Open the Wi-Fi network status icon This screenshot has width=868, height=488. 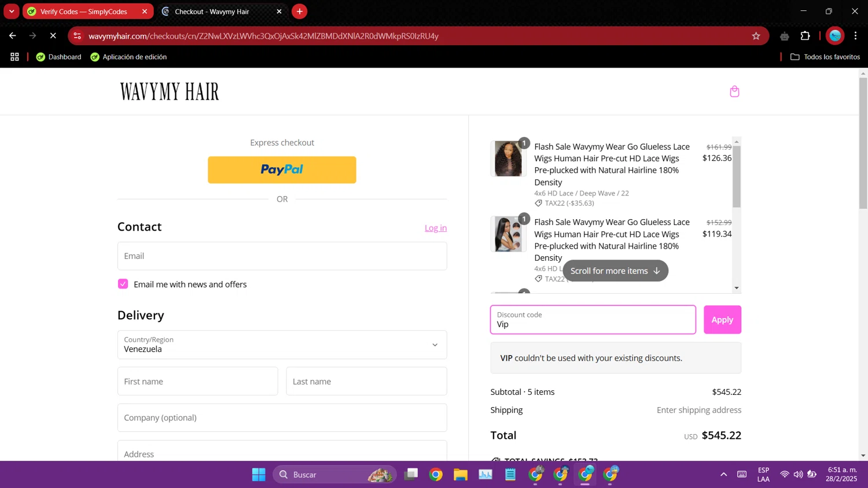click(x=785, y=475)
